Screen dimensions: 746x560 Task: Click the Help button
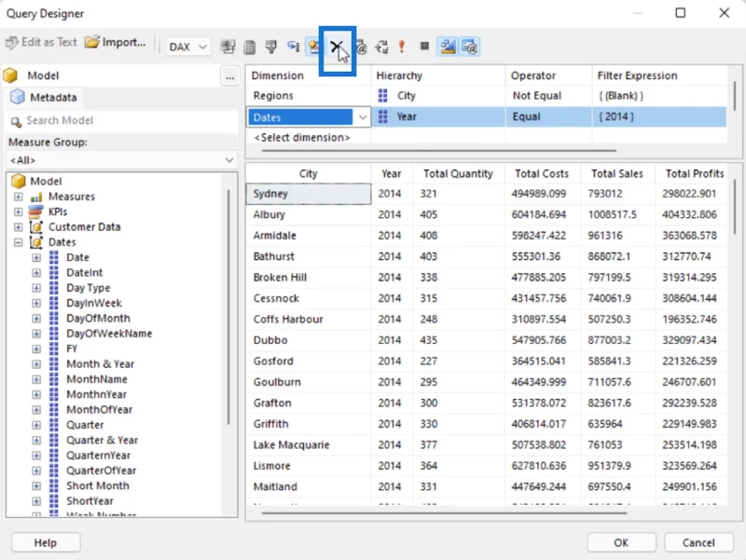(46, 543)
